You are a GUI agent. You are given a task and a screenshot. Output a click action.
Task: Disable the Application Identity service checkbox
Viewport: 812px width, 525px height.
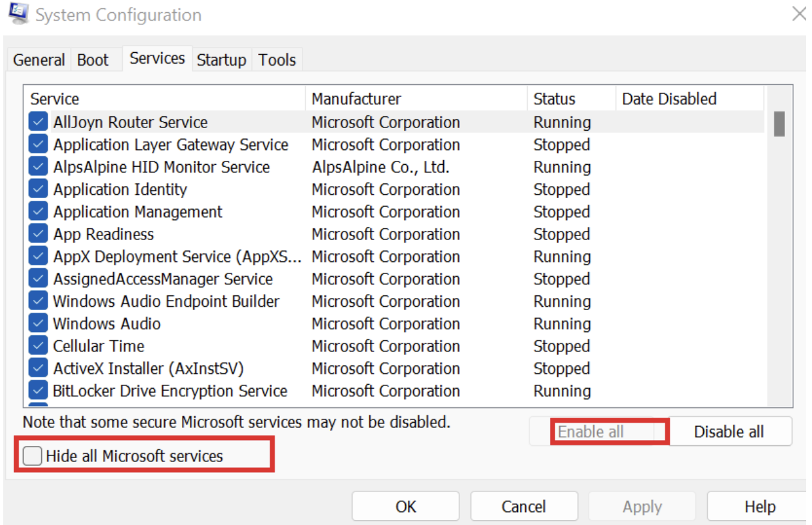tap(37, 189)
